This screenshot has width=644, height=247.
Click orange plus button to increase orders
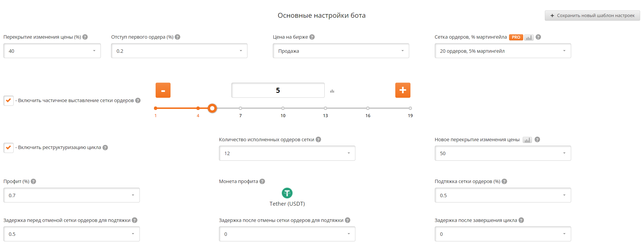coord(403,90)
